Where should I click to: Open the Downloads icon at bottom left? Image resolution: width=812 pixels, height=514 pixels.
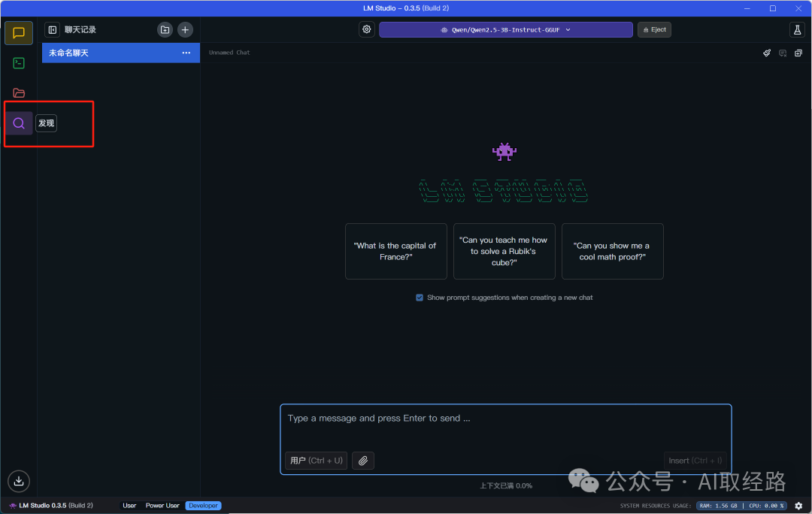(19, 481)
